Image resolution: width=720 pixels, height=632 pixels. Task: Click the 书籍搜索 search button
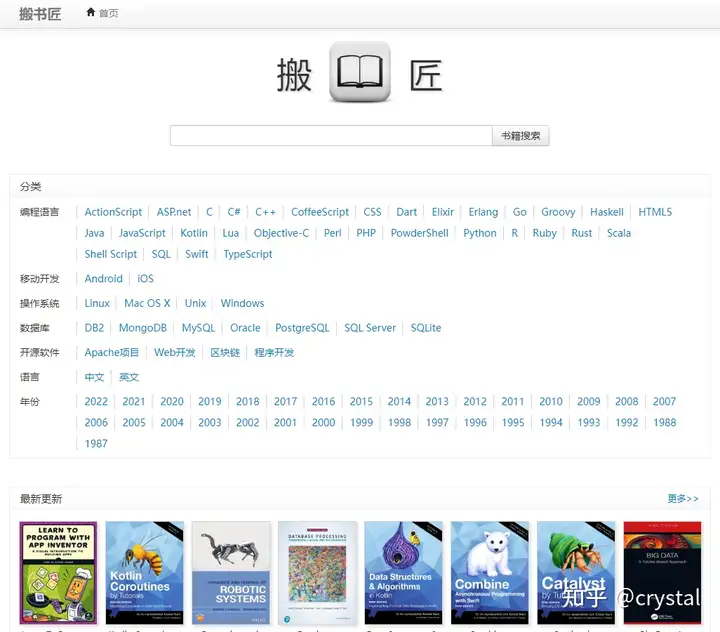point(521,135)
